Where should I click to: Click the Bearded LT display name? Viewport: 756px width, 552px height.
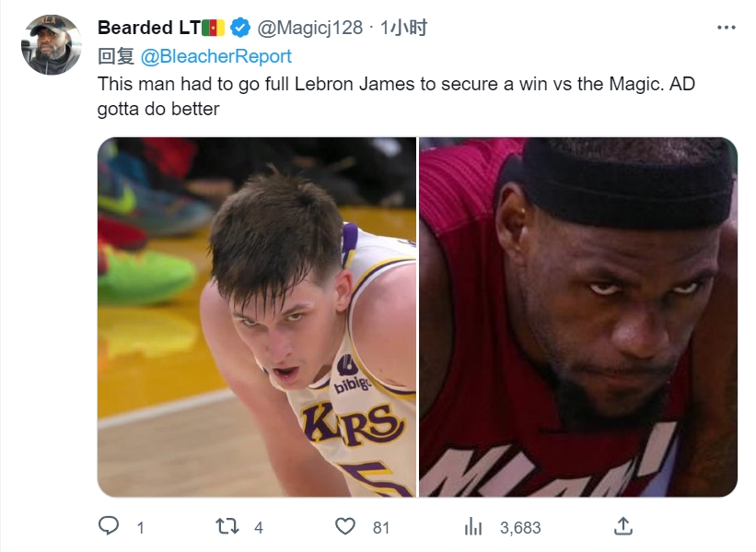click(x=147, y=28)
